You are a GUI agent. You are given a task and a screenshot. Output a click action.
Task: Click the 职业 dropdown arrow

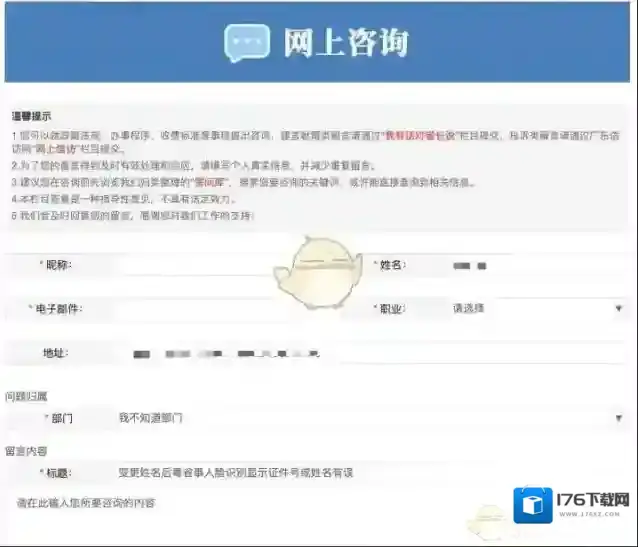(x=618, y=309)
